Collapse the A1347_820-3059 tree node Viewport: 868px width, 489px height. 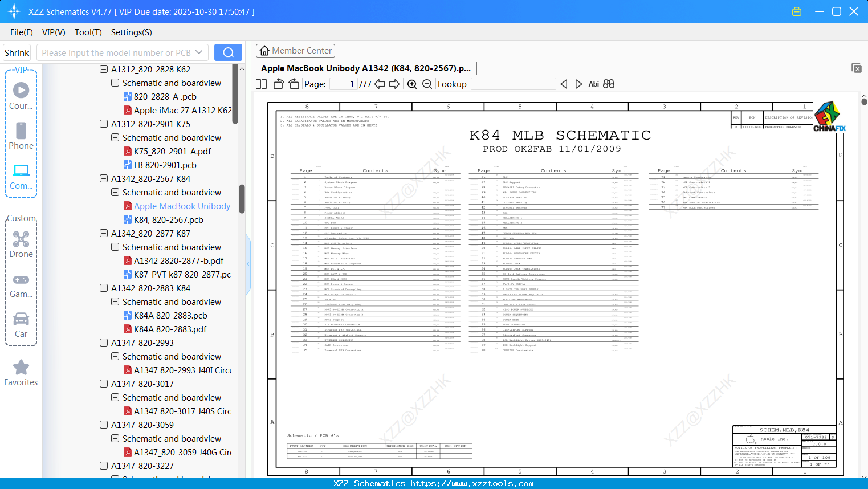(104, 425)
